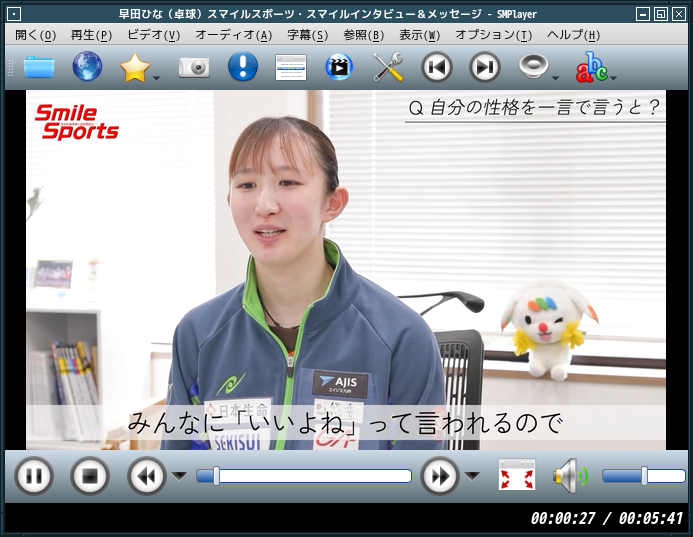Open the オプション(T) menu
The image size is (693, 537).
pyautogui.click(x=494, y=35)
